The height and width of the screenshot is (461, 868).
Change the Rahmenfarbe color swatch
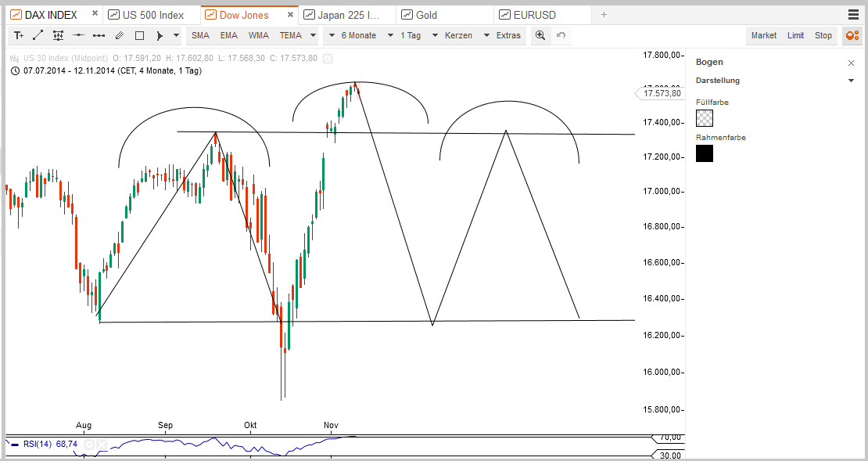coord(705,154)
